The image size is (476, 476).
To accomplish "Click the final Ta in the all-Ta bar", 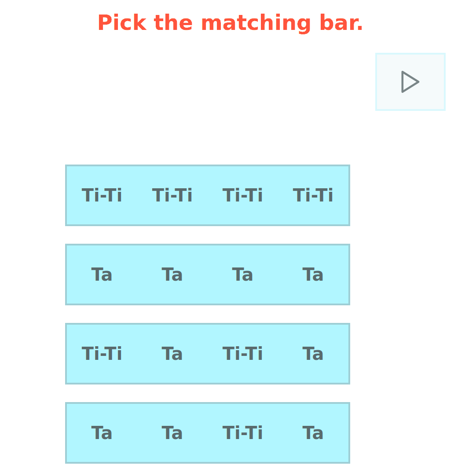I will tap(313, 275).
